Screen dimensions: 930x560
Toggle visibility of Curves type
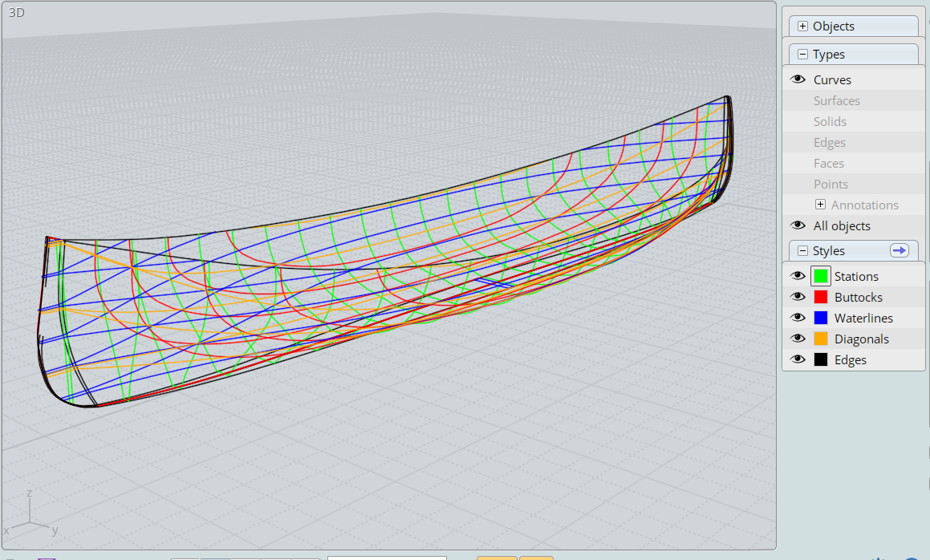tap(798, 79)
